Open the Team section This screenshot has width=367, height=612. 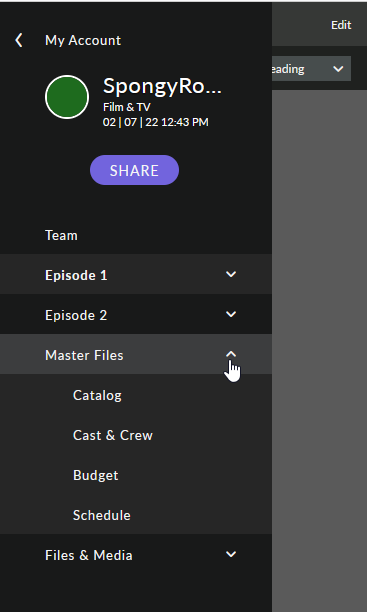[61, 235]
